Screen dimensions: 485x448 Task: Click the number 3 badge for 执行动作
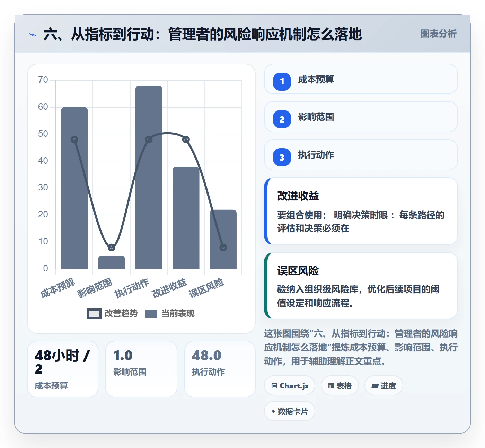tap(282, 157)
